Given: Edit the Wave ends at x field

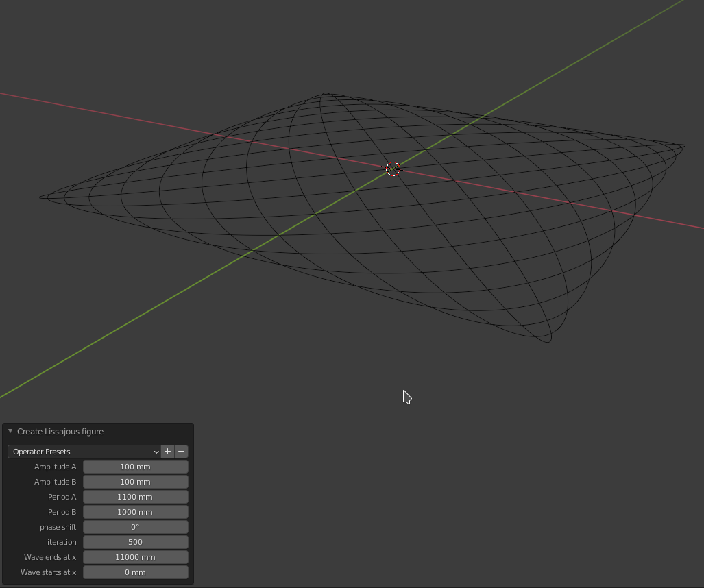Looking at the screenshot, I should pos(135,557).
